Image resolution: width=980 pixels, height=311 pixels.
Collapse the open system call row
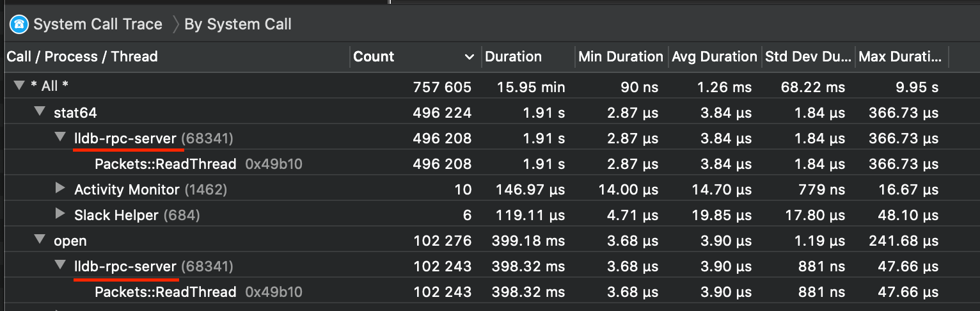coord(40,240)
